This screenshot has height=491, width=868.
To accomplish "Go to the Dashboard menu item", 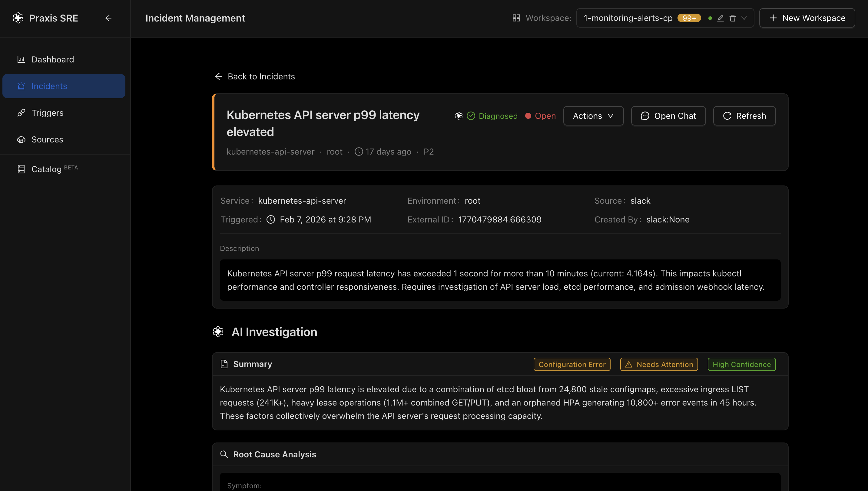I will pos(53,59).
